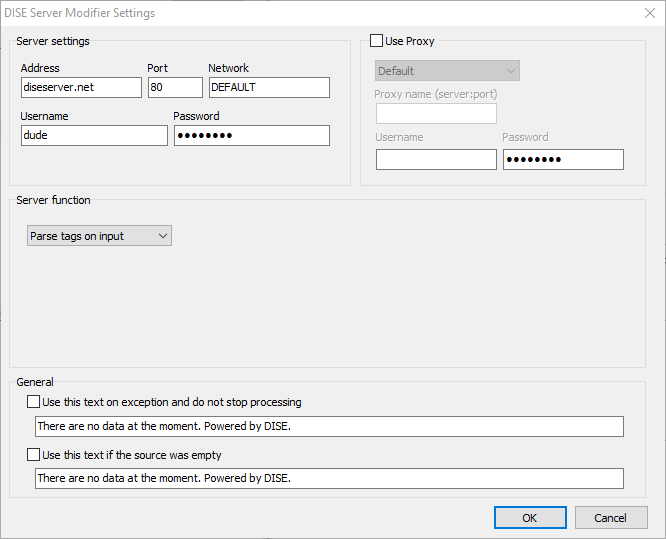The width and height of the screenshot is (666, 539).
Task: Click the empty-source text input field
Action: tap(329, 479)
